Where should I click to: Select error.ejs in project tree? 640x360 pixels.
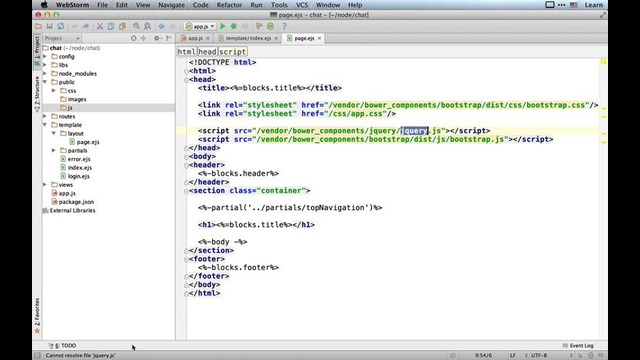(79, 159)
